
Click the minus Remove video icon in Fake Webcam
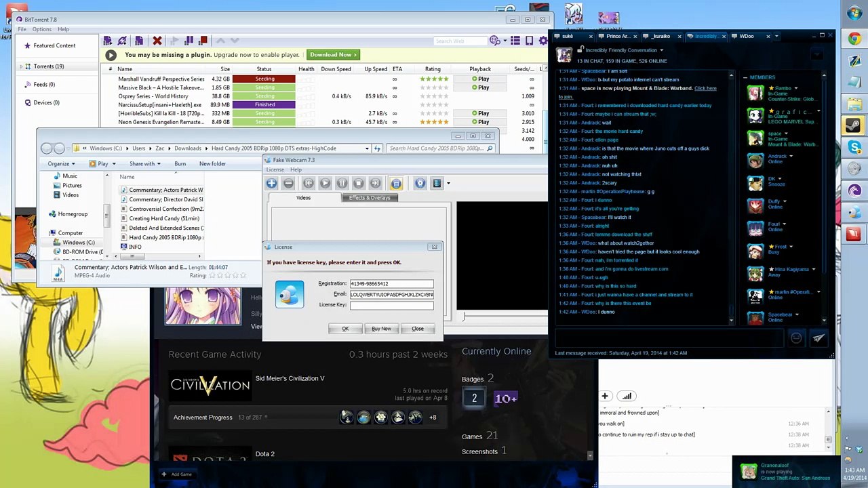pyautogui.click(x=288, y=183)
